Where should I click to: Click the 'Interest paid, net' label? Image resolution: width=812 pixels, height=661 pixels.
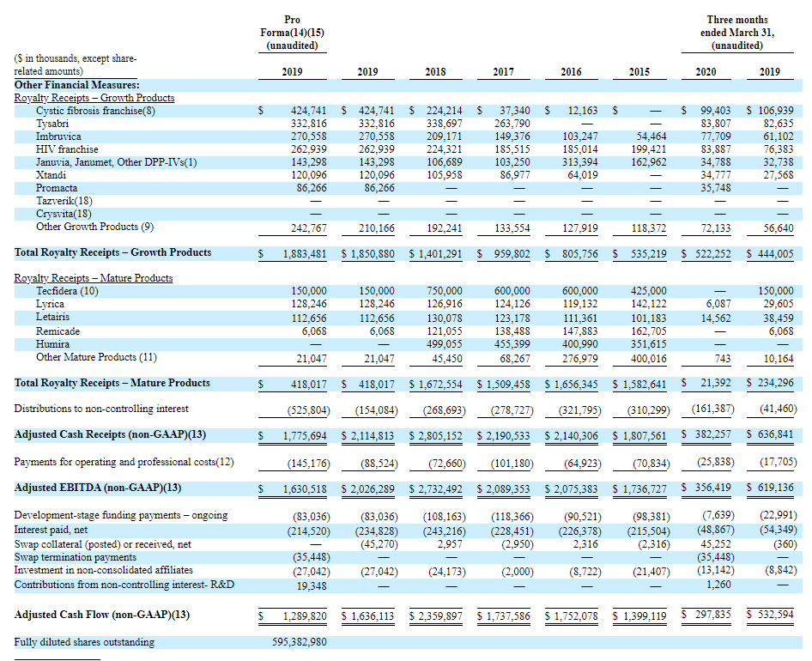(51, 530)
